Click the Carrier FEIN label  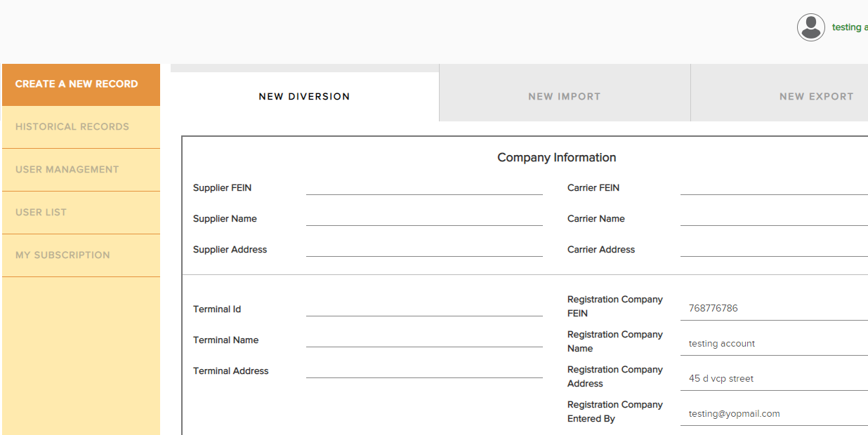point(593,188)
